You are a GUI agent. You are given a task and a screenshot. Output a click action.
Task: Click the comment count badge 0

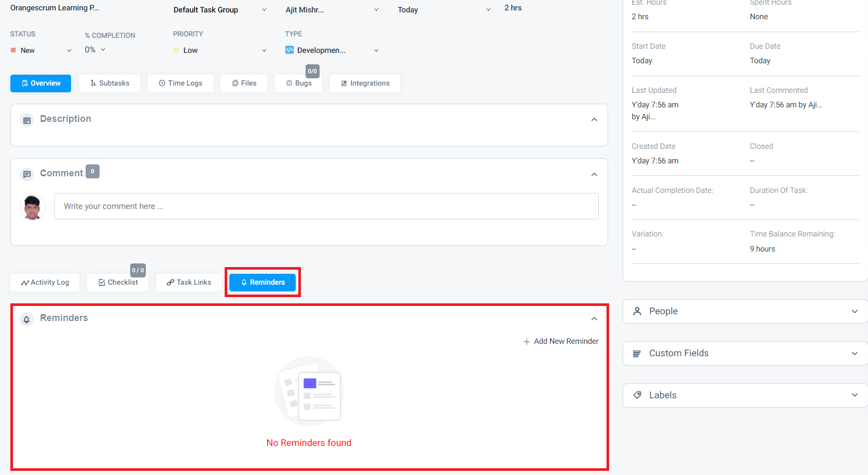(92, 171)
